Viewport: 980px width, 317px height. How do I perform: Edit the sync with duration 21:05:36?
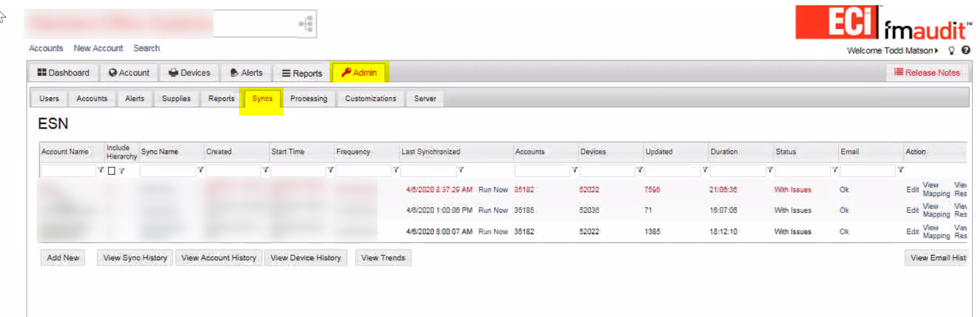[x=912, y=190]
